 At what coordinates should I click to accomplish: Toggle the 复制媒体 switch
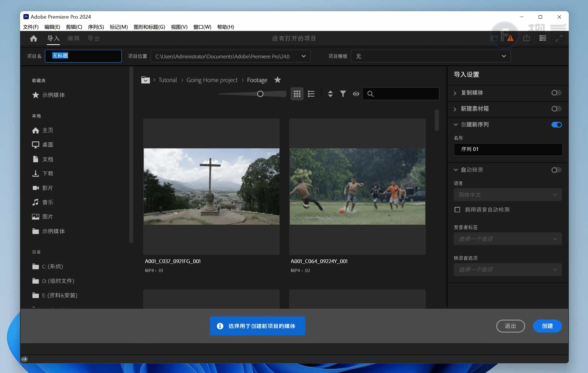click(x=556, y=92)
